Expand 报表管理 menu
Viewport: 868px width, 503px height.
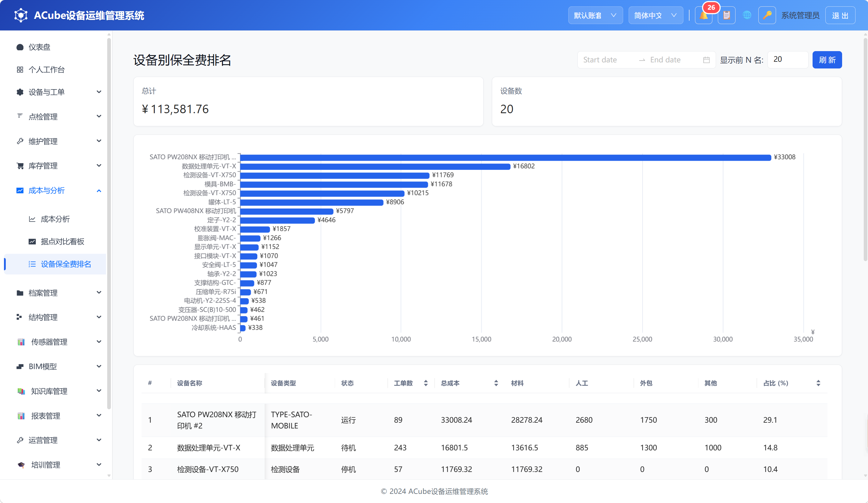click(55, 415)
